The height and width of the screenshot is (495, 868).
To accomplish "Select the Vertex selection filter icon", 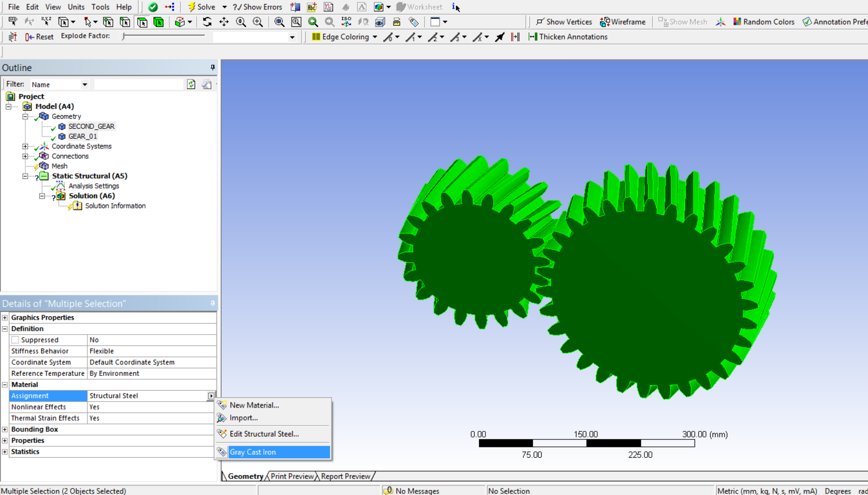I will tap(108, 22).
